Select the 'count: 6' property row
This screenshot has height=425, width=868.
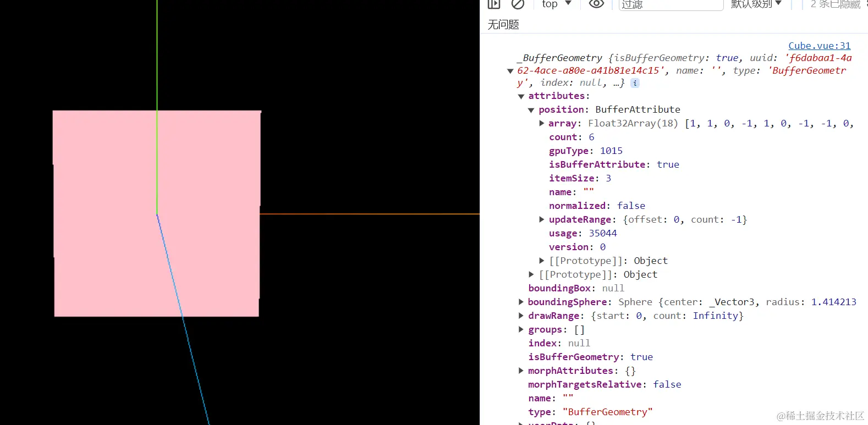[x=572, y=137]
